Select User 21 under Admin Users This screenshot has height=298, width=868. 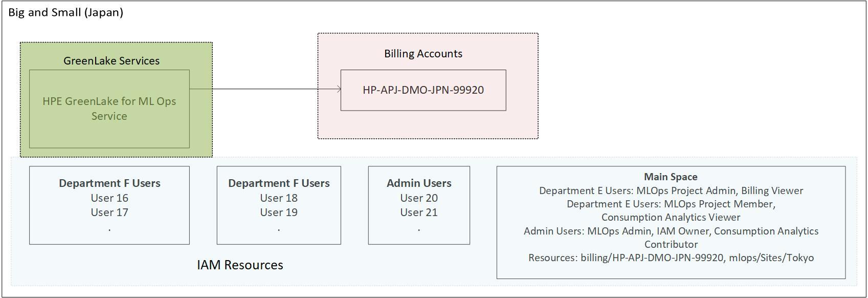point(419,212)
